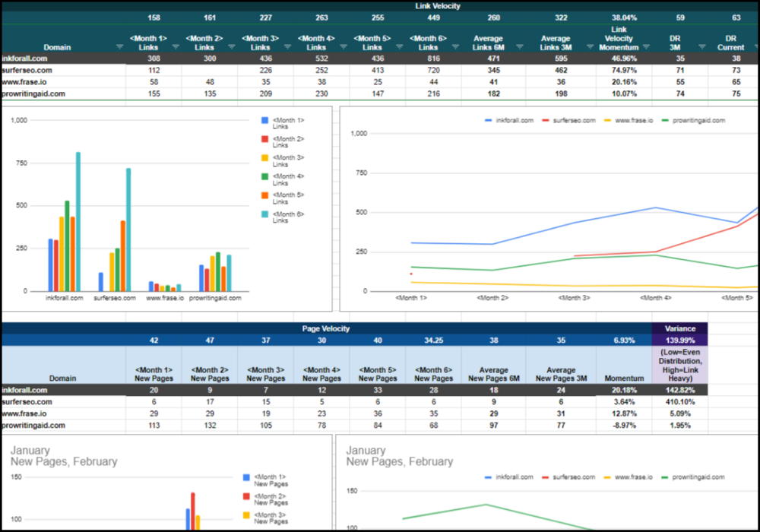The width and height of the screenshot is (760, 532).
Task: Select inkforall.com momentum cell 46.96%
Action: pyautogui.click(x=624, y=59)
